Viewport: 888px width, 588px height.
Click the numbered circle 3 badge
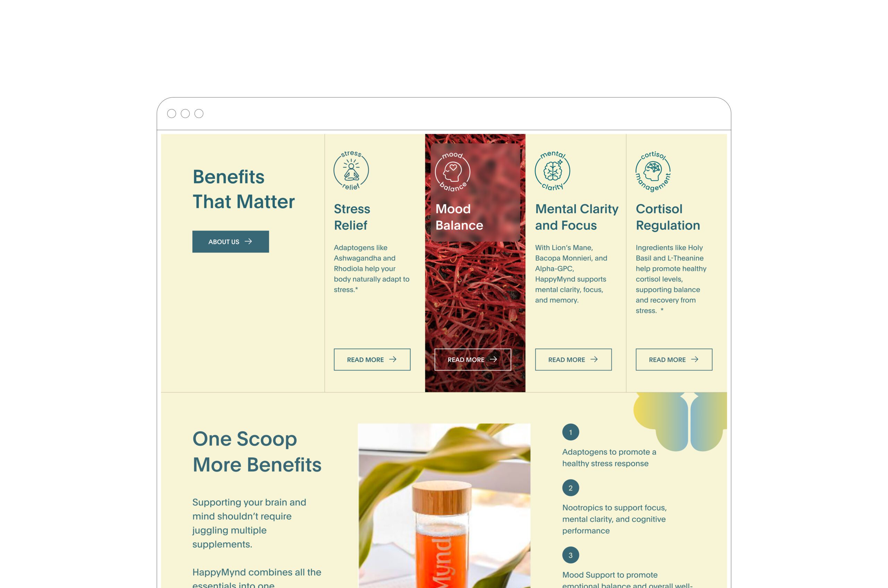571,555
